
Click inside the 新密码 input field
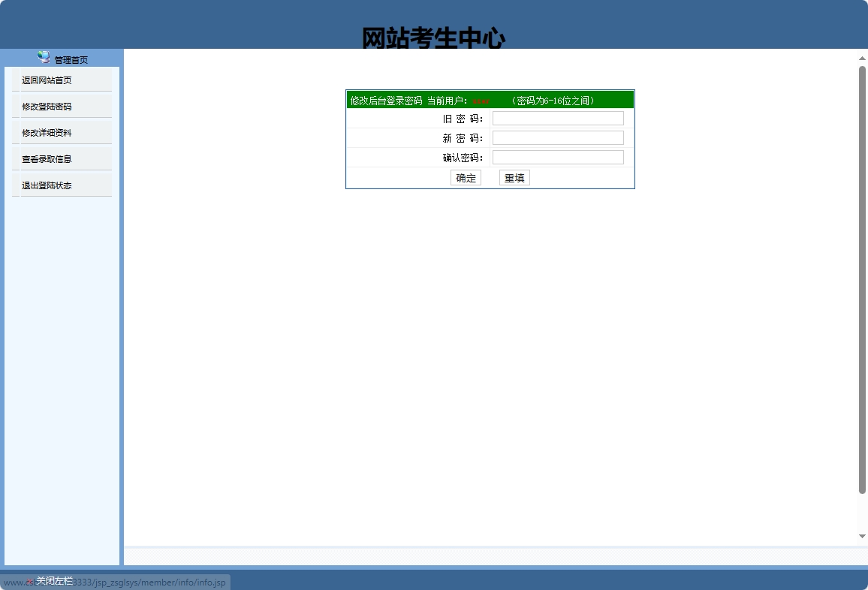click(x=557, y=137)
